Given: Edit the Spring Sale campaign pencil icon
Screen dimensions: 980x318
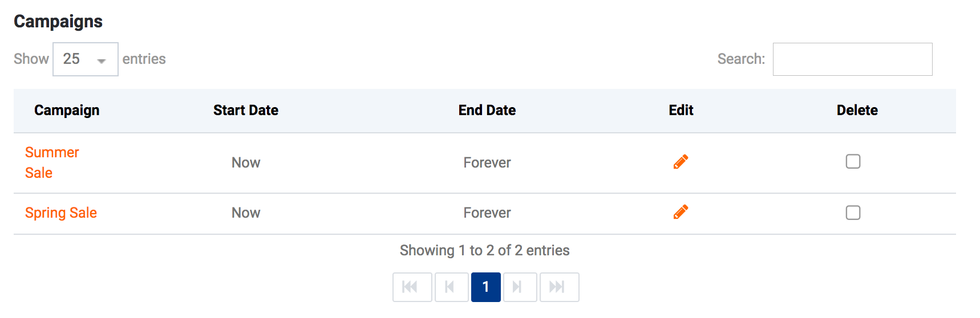Looking at the screenshot, I should point(681,212).
